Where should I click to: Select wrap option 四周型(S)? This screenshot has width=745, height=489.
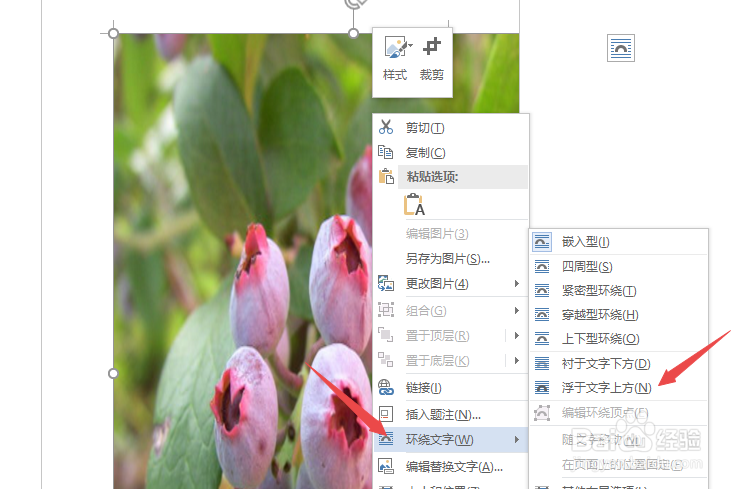[619, 267]
